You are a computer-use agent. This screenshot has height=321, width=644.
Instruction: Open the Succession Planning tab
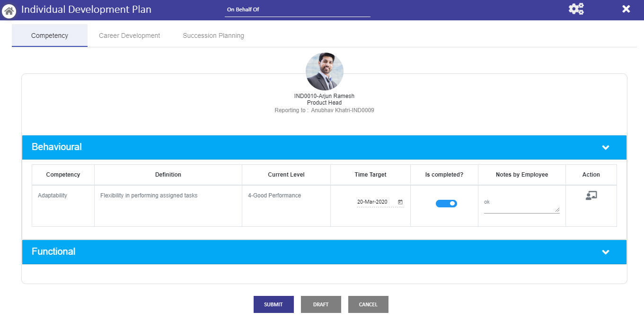(213, 35)
